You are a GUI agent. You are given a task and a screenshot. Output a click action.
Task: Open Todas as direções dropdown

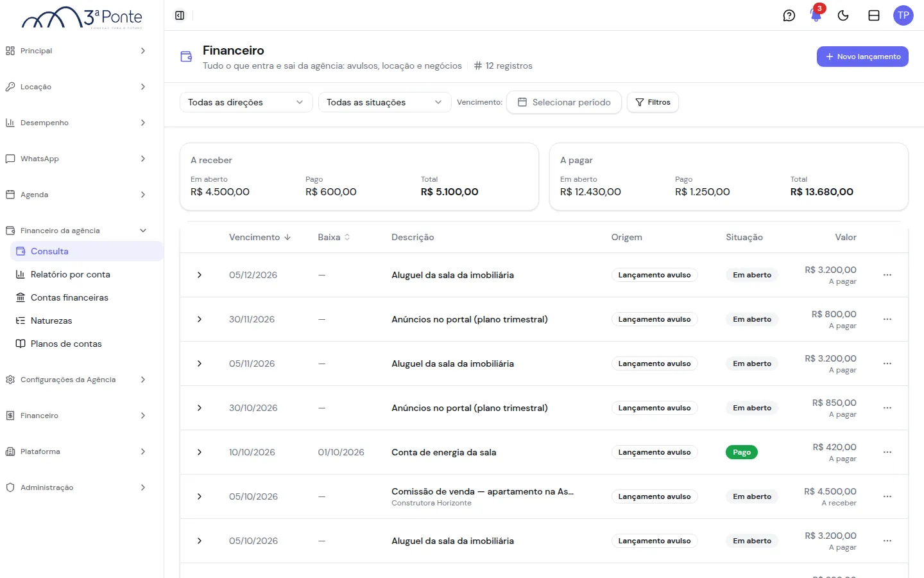coord(246,102)
